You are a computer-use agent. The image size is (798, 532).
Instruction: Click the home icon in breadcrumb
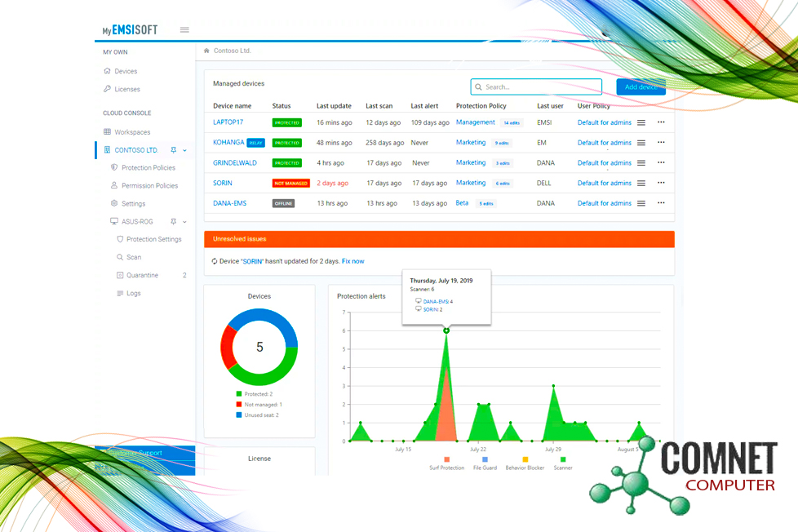207,51
